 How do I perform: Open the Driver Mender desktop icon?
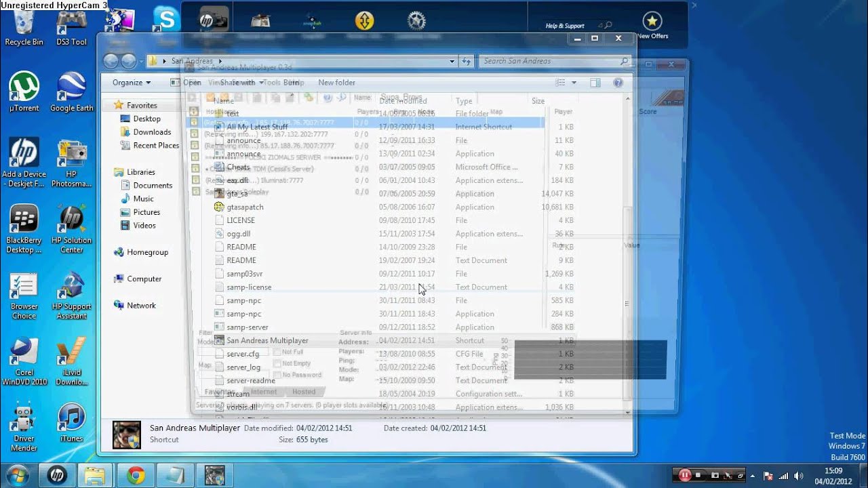point(24,428)
